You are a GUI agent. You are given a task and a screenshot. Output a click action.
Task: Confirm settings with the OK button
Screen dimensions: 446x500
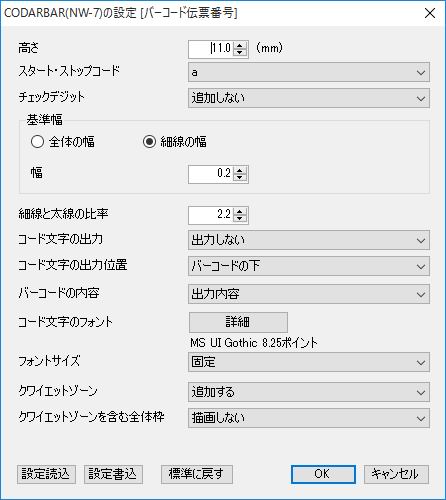[323, 474]
